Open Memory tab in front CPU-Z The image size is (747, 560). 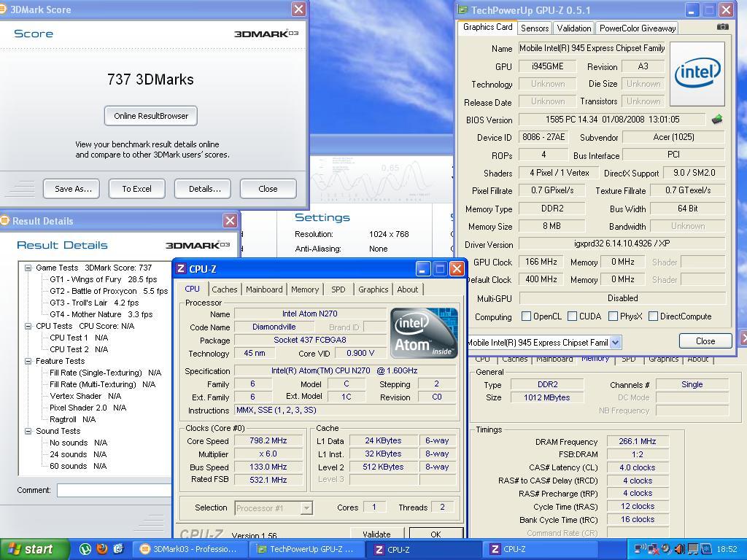point(305,289)
